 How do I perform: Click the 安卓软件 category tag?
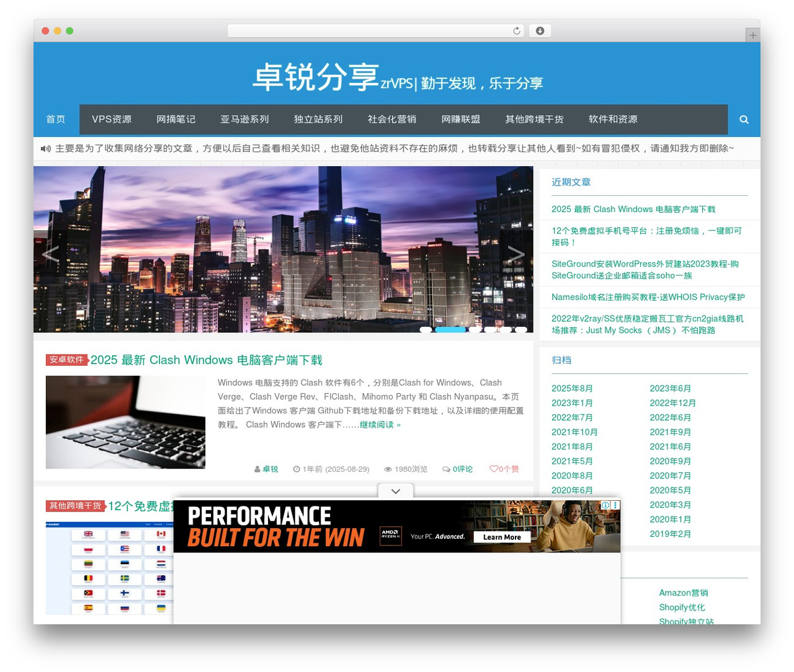(66, 360)
